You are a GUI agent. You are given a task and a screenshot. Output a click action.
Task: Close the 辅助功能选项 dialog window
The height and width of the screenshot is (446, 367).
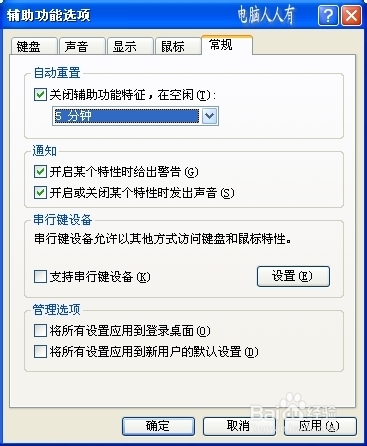[x=352, y=15]
